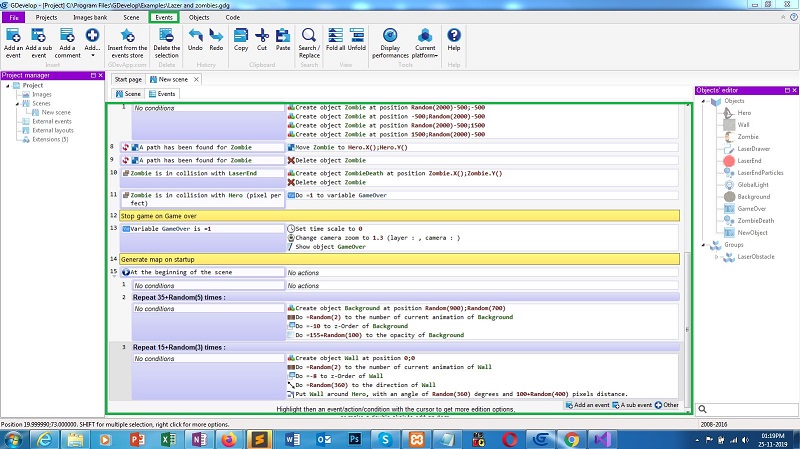
Task: Click the Objects' editor search field
Action: (750, 409)
